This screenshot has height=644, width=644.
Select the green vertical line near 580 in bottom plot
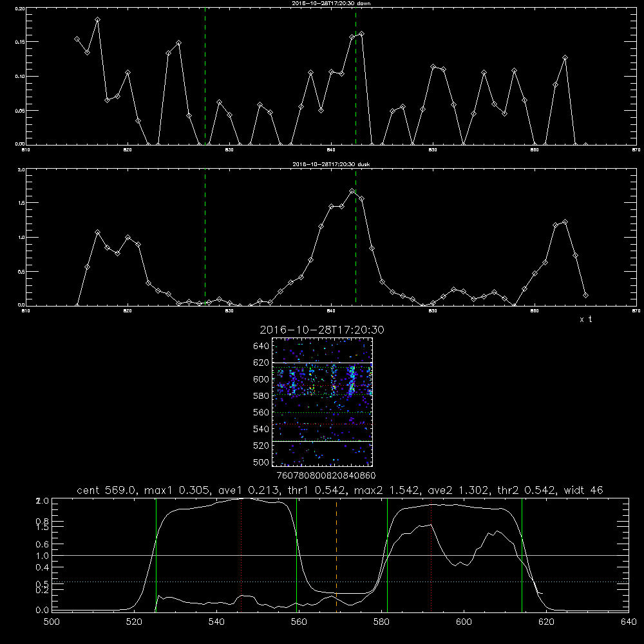387,555
